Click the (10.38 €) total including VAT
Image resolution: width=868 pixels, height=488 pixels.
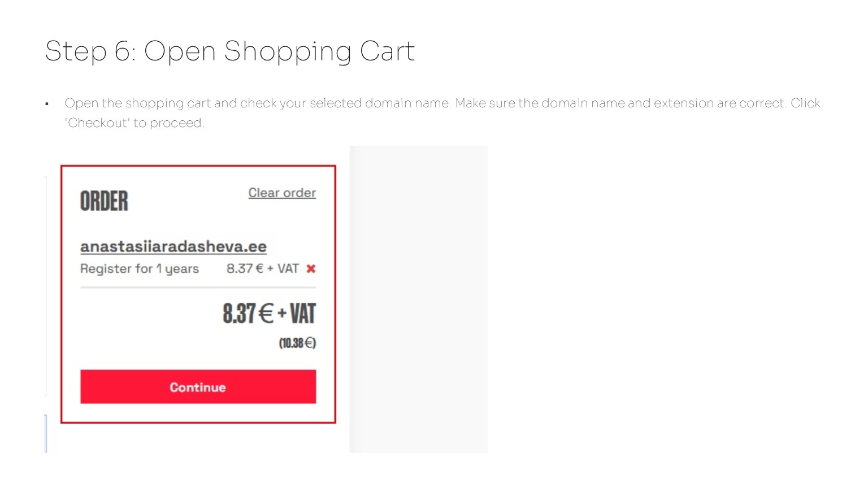[x=297, y=343]
